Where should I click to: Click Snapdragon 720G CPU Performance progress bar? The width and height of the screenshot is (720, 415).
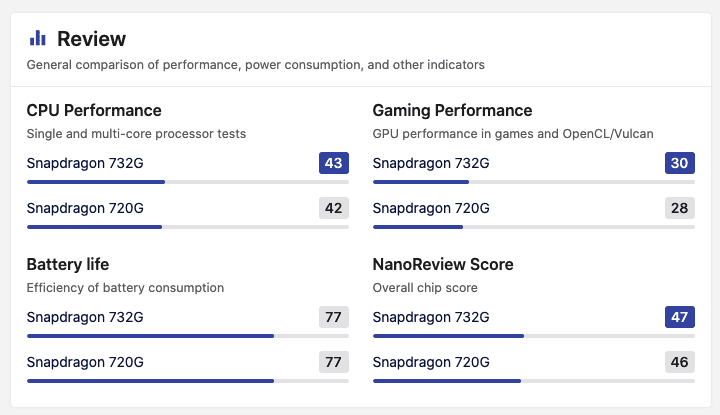click(187, 227)
